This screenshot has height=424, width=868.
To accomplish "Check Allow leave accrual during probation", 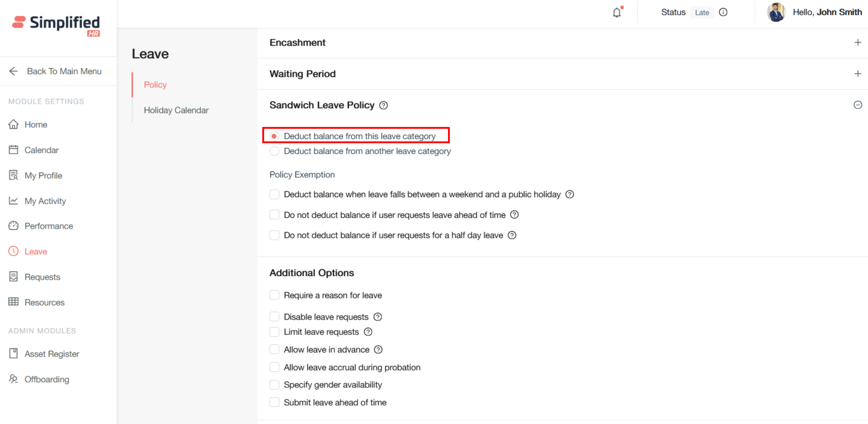I will [274, 367].
